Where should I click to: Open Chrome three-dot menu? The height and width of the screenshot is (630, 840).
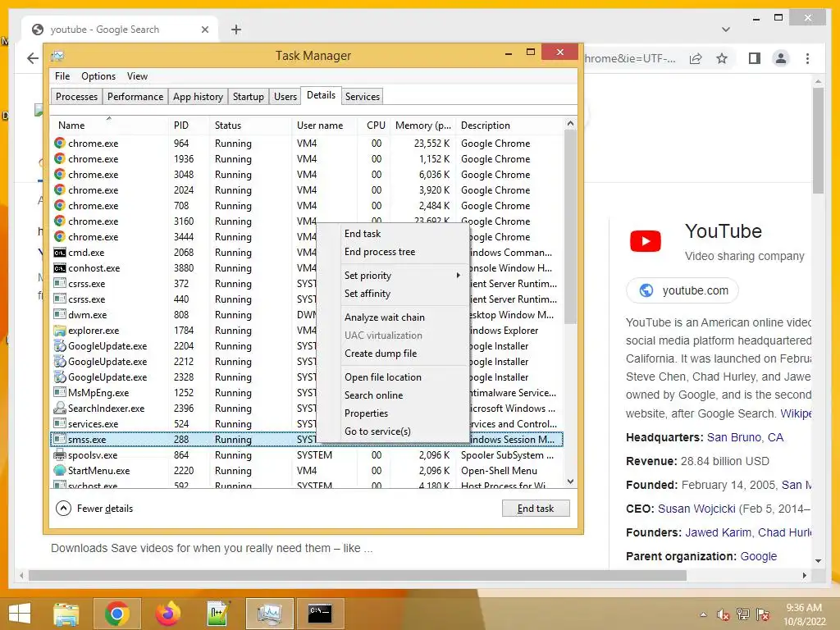point(807,58)
